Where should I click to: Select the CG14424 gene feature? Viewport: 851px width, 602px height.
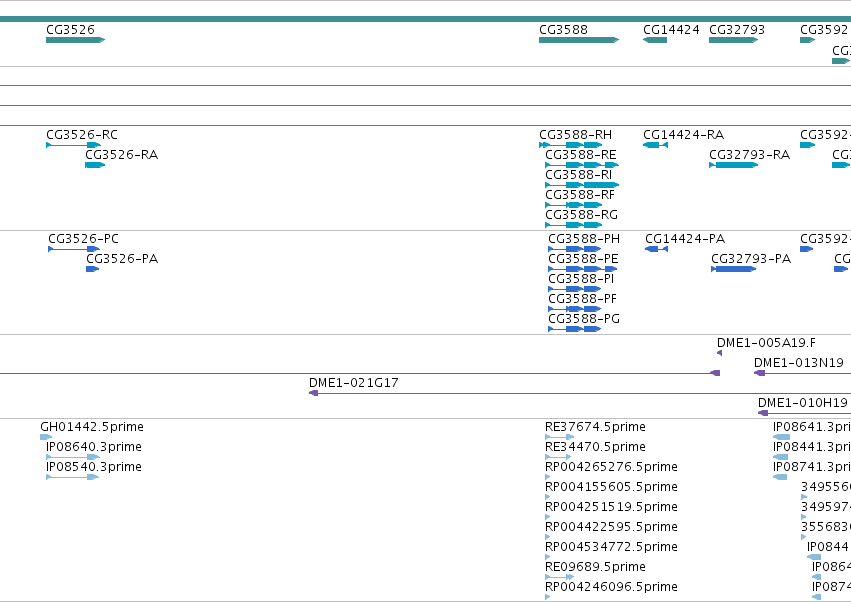[655, 40]
